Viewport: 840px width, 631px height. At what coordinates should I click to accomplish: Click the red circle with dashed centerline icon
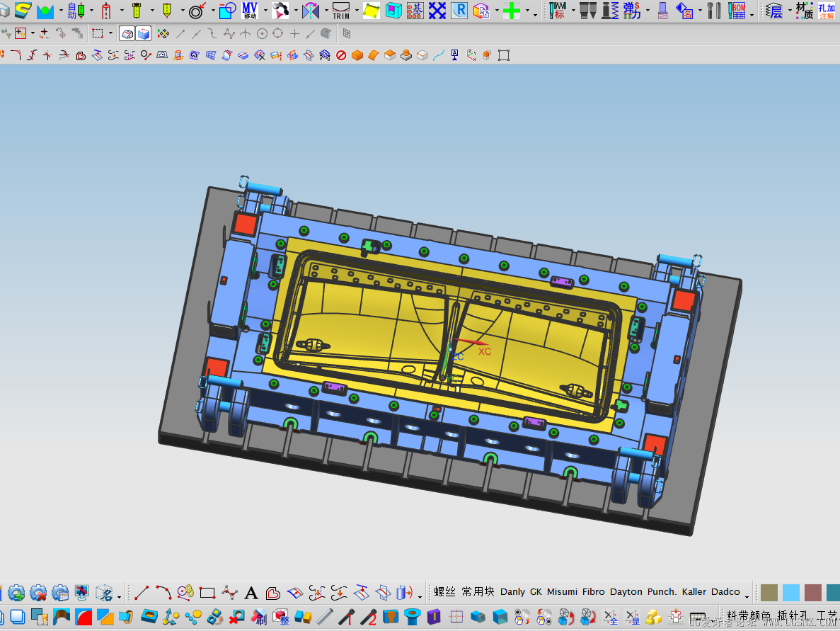point(106,10)
